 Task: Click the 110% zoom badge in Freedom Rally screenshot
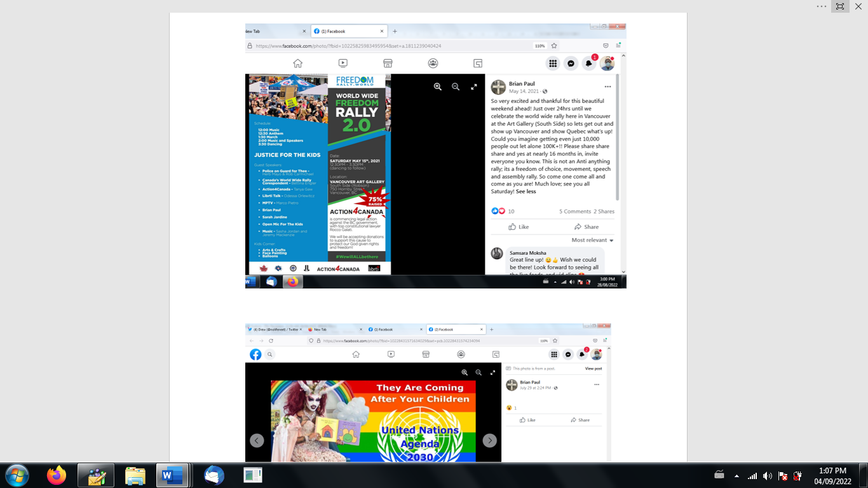(x=539, y=46)
